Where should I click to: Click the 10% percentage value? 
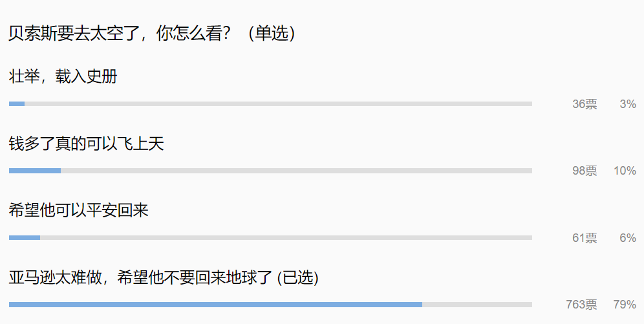(x=625, y=171)
